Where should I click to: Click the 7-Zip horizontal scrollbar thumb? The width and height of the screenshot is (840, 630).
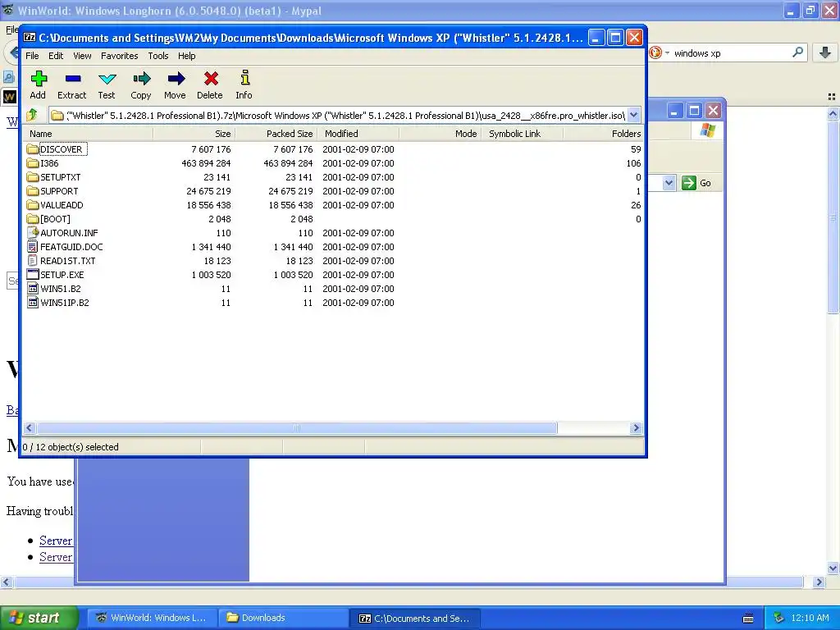click(x=297, y=427)
